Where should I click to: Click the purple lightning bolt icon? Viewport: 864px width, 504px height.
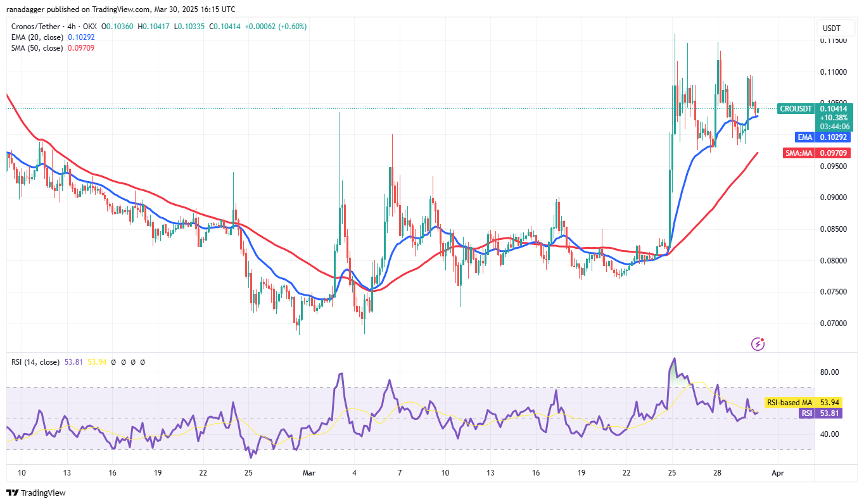tap(758, 344)
